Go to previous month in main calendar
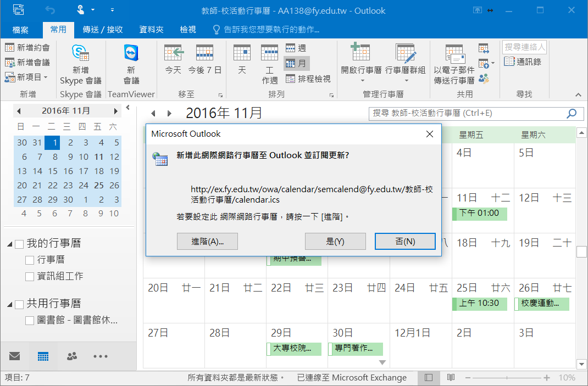588x386 pixels. click(153, 113)
